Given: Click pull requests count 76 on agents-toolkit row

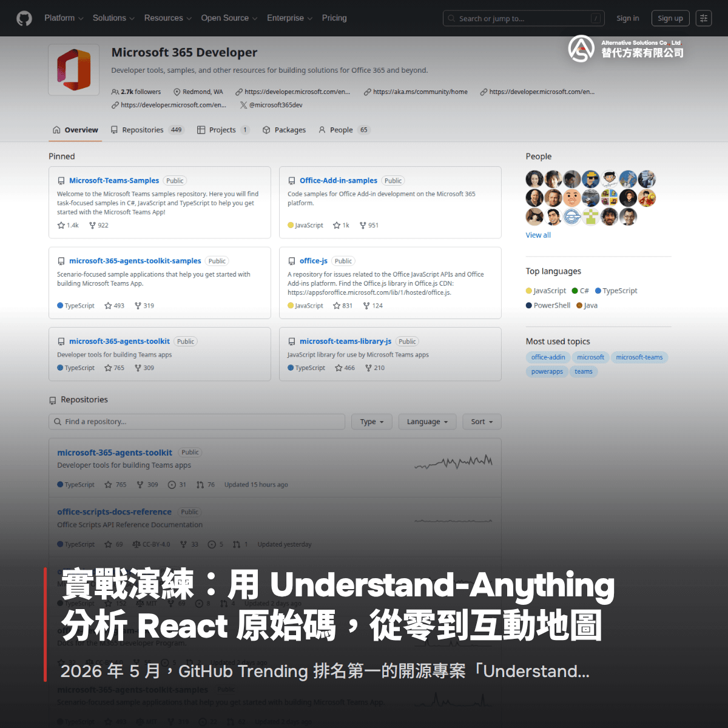Looking at the screenshot, I should click(x=206, y=485).
